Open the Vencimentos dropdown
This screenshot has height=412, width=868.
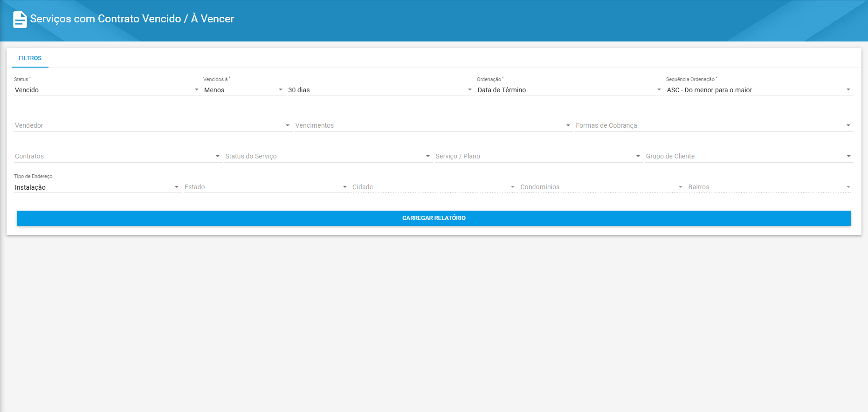[433, 125]
